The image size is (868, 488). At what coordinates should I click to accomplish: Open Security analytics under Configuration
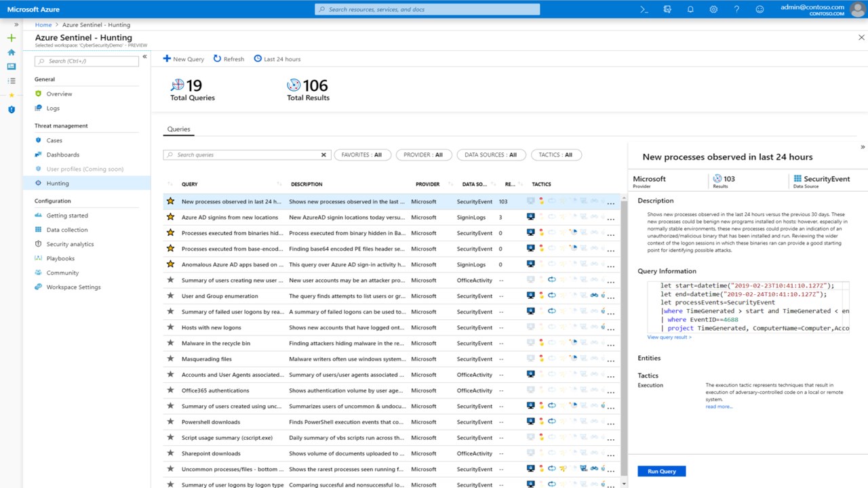click(70, 244)
